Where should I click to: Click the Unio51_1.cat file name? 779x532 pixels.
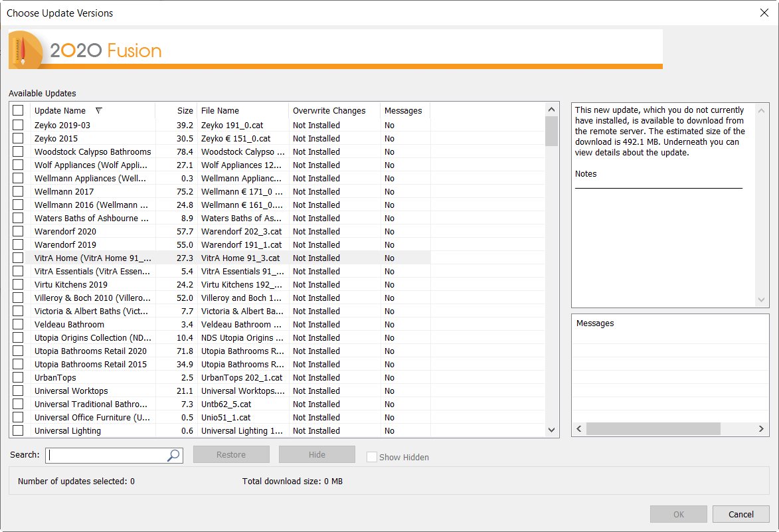(226, 417)
